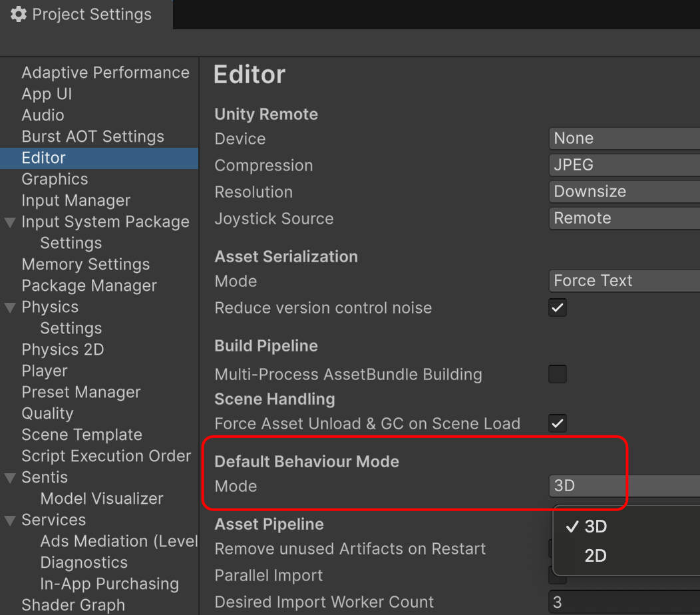
Task: Open the Unity Remote Device dropdown
Action: pyautogui.click(x=625, y=138)
